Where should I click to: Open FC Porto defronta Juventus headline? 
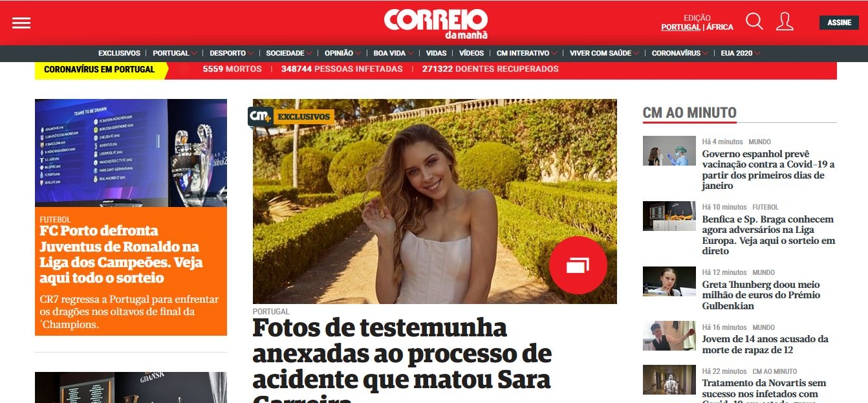(120, 254)
